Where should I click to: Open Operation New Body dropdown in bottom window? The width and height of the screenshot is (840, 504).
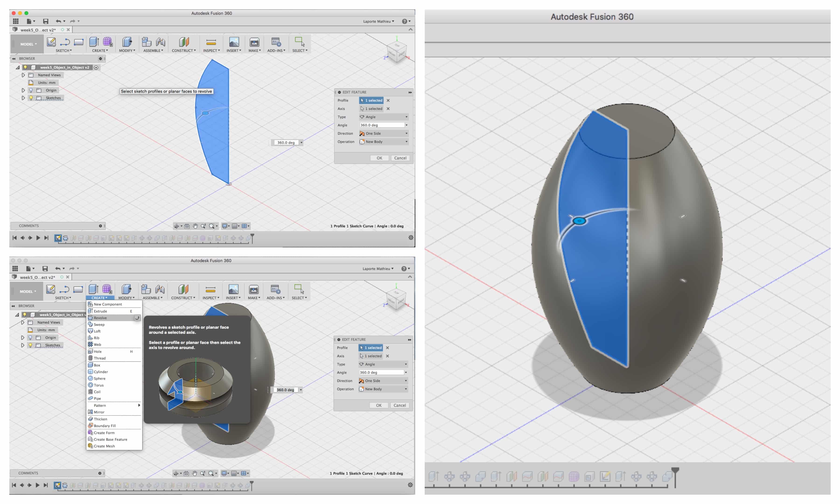(383, 389)
